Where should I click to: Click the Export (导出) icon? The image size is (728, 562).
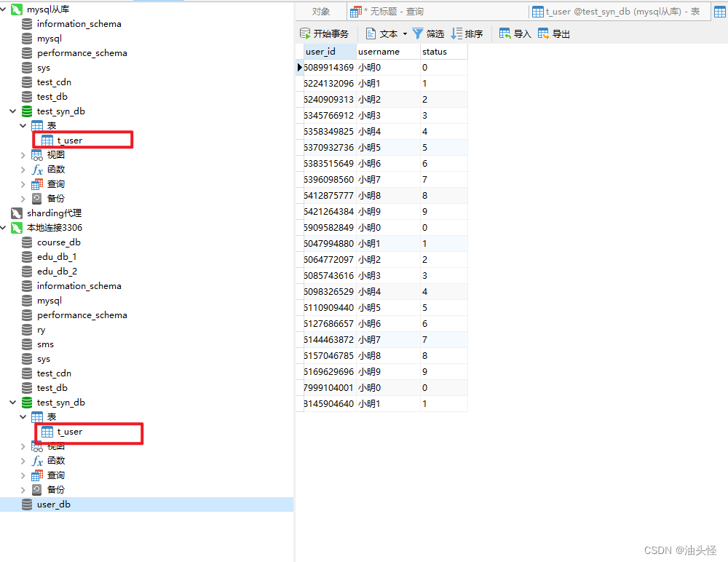click(x=543, y=33)
